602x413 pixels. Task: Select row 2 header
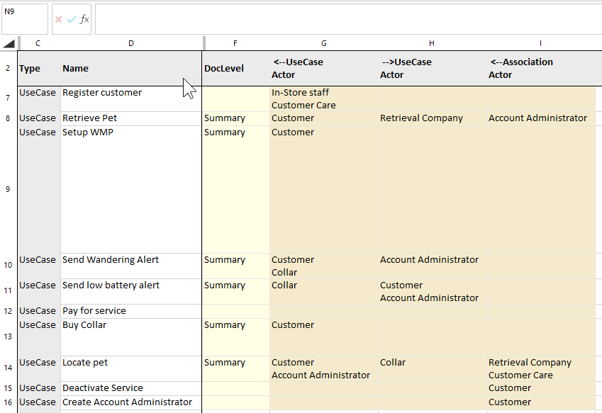tap(8, 68)
